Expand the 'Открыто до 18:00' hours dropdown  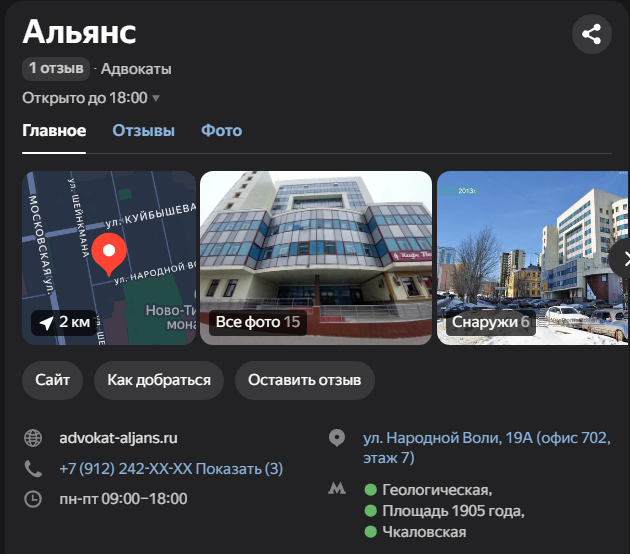tap(91, 98)
